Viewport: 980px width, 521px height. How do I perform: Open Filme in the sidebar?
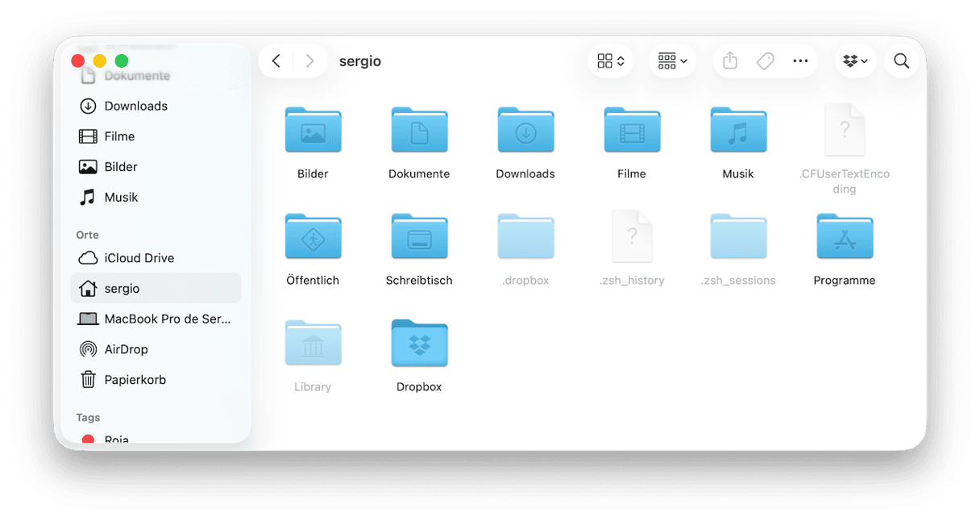[x=156, y=137]
